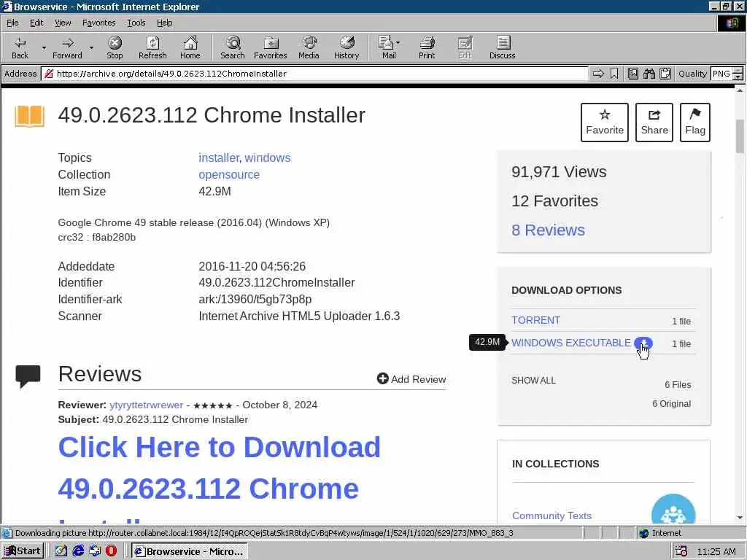Decrease Quality with the down stepper arrow

738,77
